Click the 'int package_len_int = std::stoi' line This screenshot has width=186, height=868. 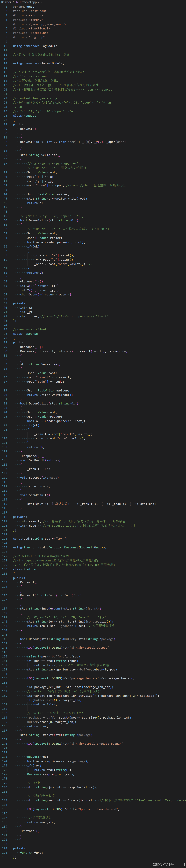[x=70, y=687]
